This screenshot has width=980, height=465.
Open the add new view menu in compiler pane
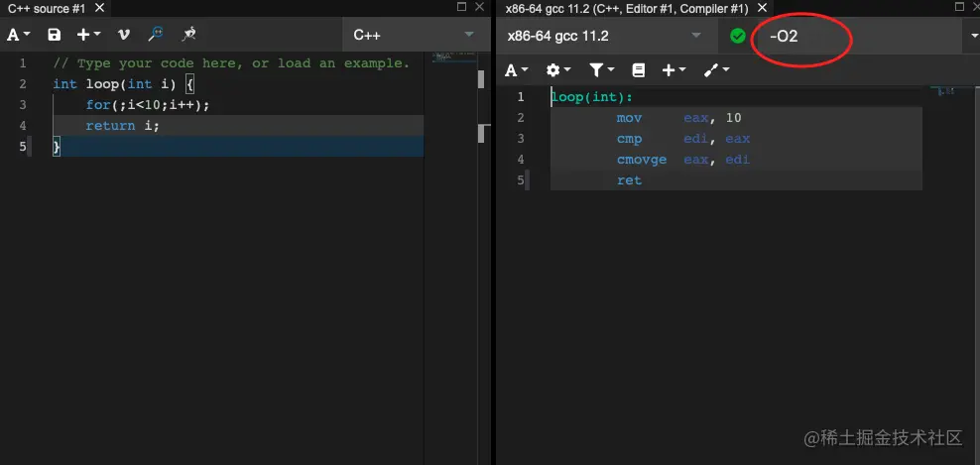coord(674,70)
